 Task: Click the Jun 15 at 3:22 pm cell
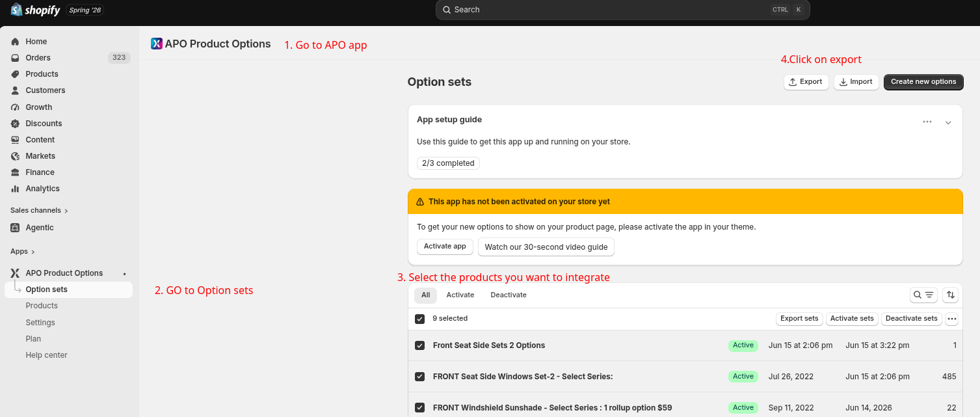click(877, 345)
